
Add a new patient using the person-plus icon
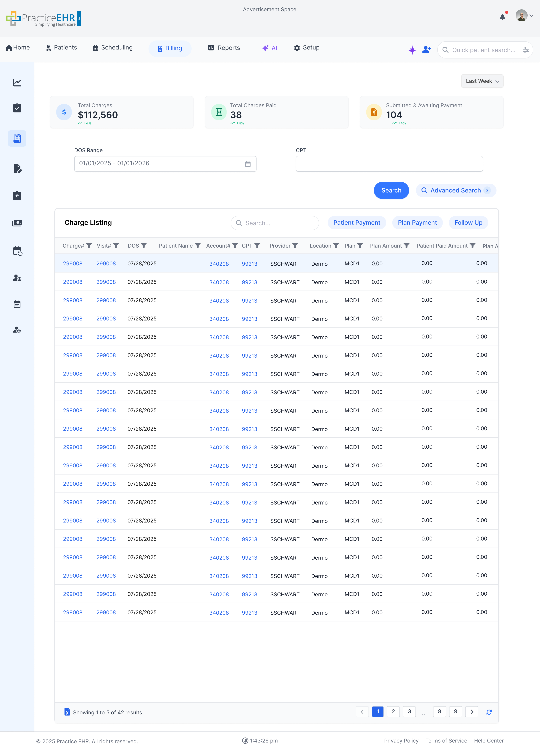(426, 50)
